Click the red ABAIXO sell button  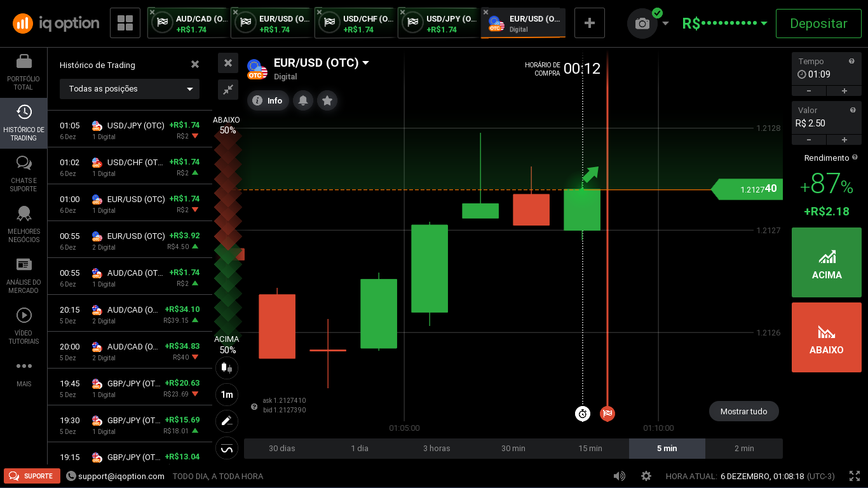pos(827,337)
